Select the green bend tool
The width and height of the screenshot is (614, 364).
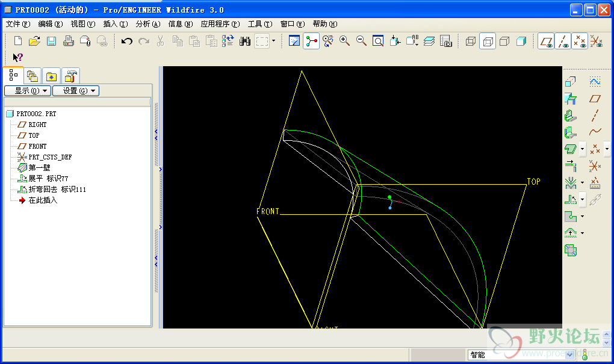(571, 149)
